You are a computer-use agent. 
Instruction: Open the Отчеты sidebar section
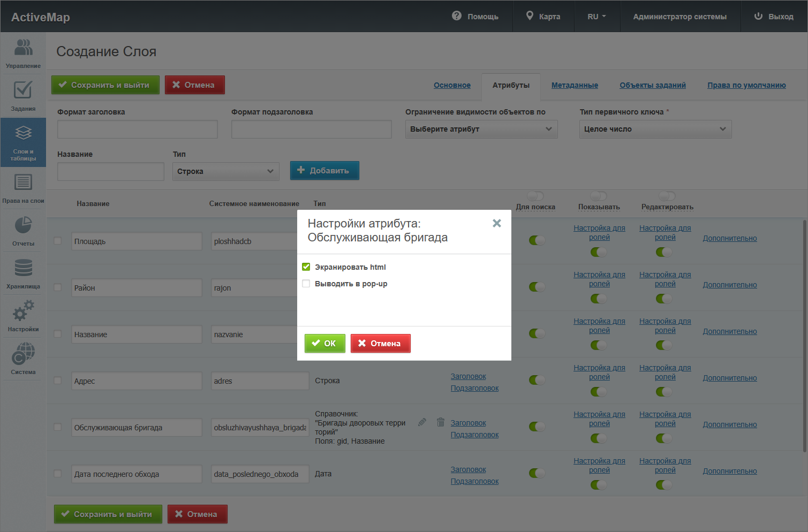(x=23, y=231)
